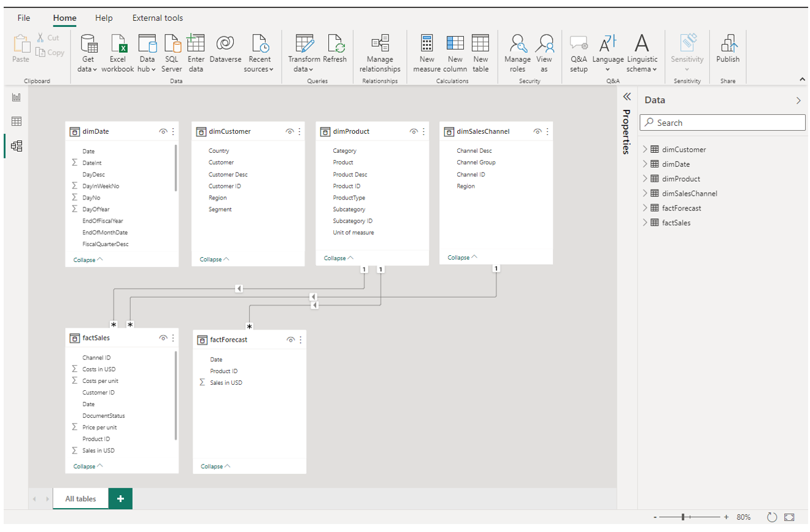Image resolution: width=810 pixels, height=532 pixels.
Task: Open Transform data editor
Action: coord(304,53)
